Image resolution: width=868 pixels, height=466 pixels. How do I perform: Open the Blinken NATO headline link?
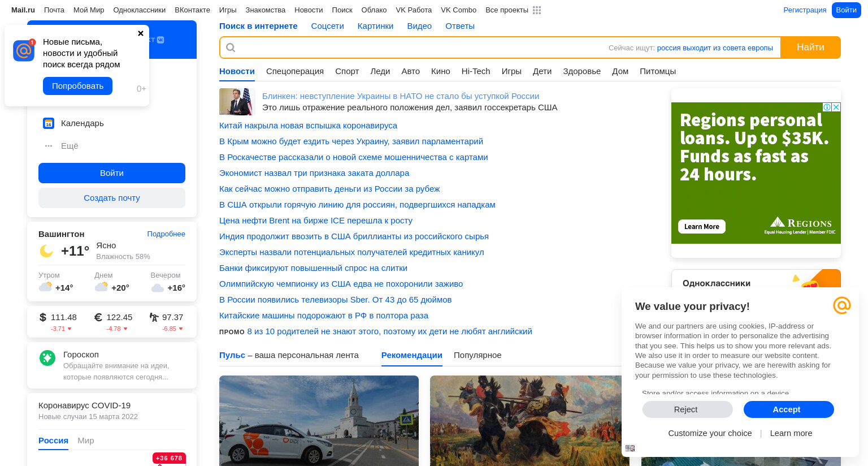pos(401,96)
